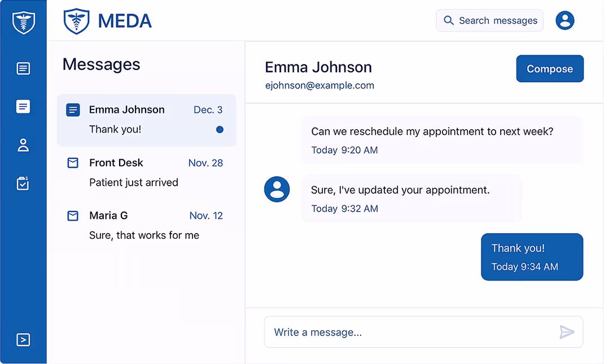
Task: Click the Nov. 12 date label
Action: [x=206, y=216]
